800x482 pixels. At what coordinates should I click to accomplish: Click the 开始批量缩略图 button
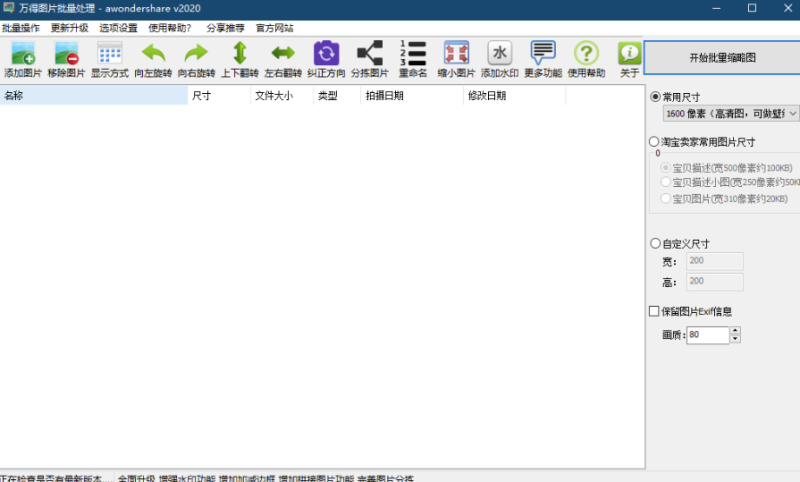[x=722, y=58]
